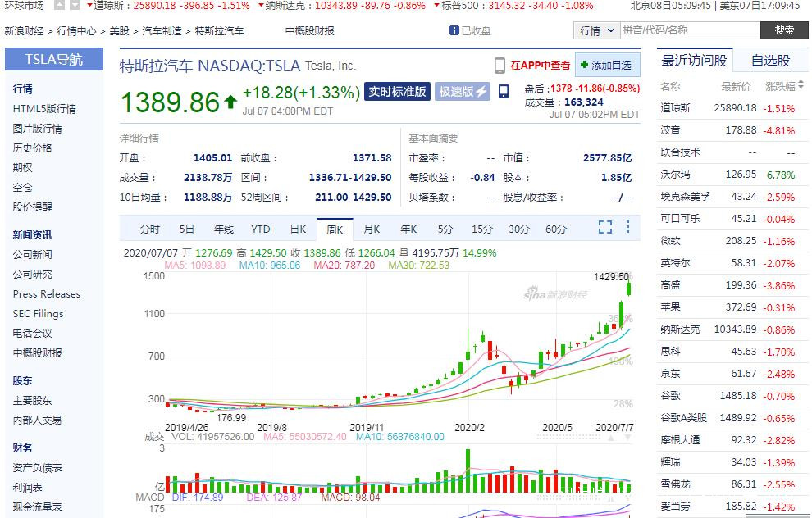Viewport: 812px width, 518px height.
Task: Click the phone icon next to 在APP中查看
Action: tap(500, 66)
